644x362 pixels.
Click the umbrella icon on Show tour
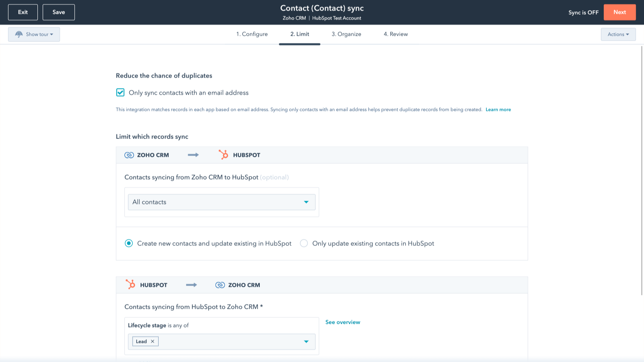pos(19,35)
